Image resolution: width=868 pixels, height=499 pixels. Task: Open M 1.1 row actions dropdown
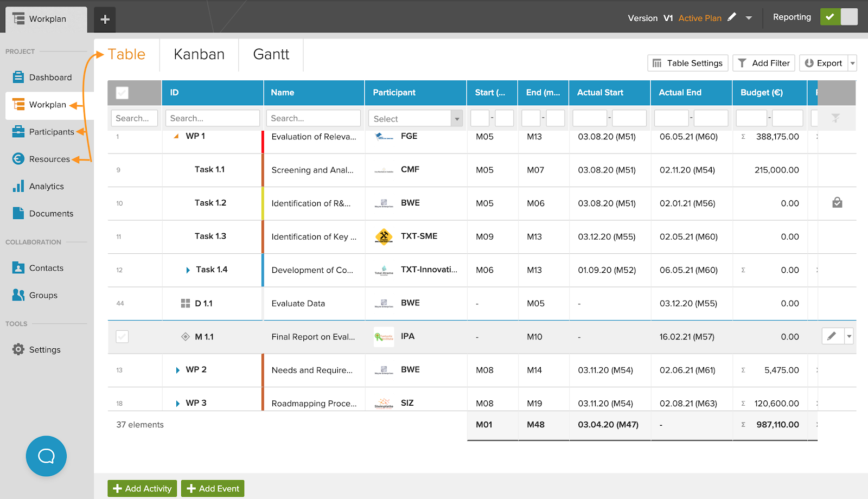[x=849, y=336]
